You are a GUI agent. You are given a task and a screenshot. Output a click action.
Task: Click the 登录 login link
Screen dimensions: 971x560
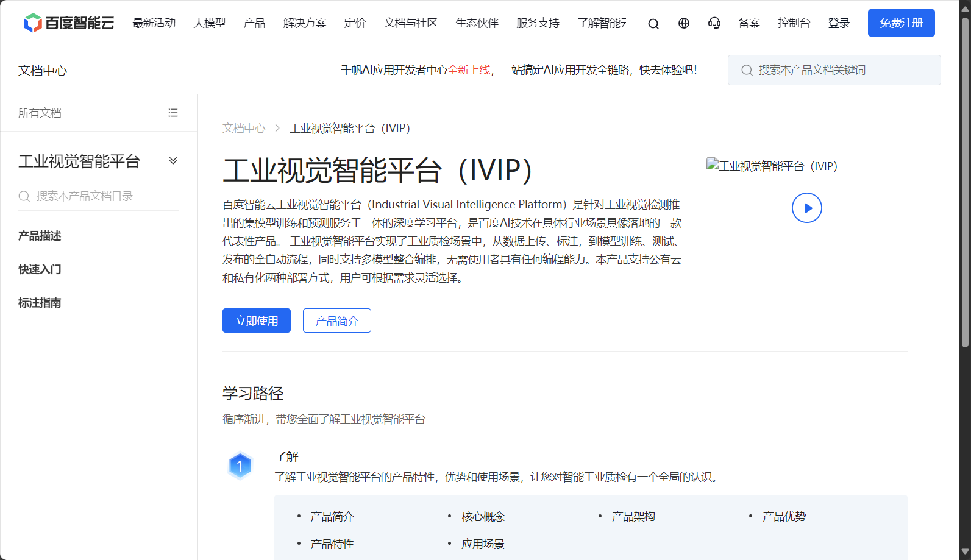pos(839,23)
